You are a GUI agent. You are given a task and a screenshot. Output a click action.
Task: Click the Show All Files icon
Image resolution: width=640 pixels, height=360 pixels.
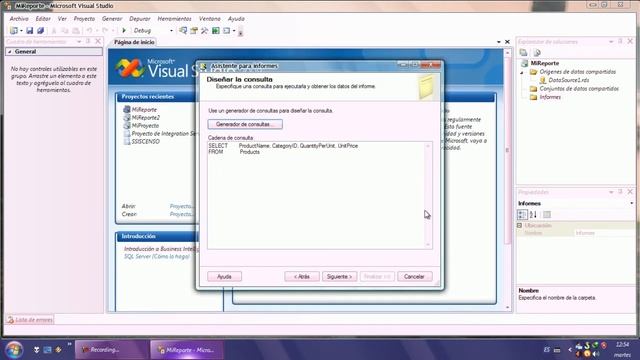[537, 53]
